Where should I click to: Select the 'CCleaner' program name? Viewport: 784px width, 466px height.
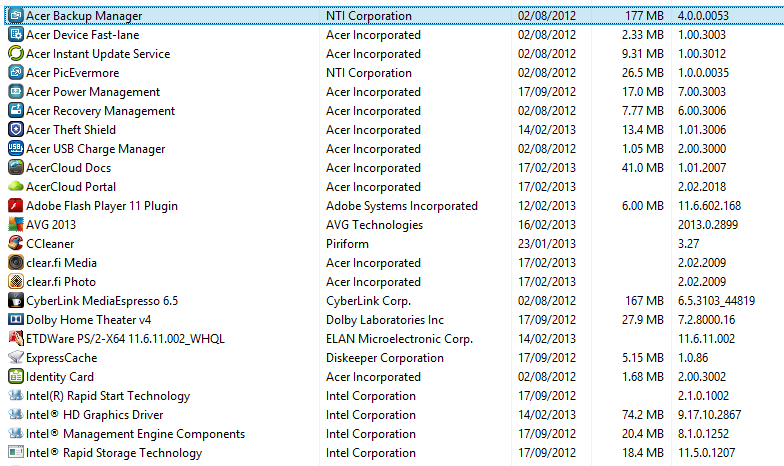(50, 244)
